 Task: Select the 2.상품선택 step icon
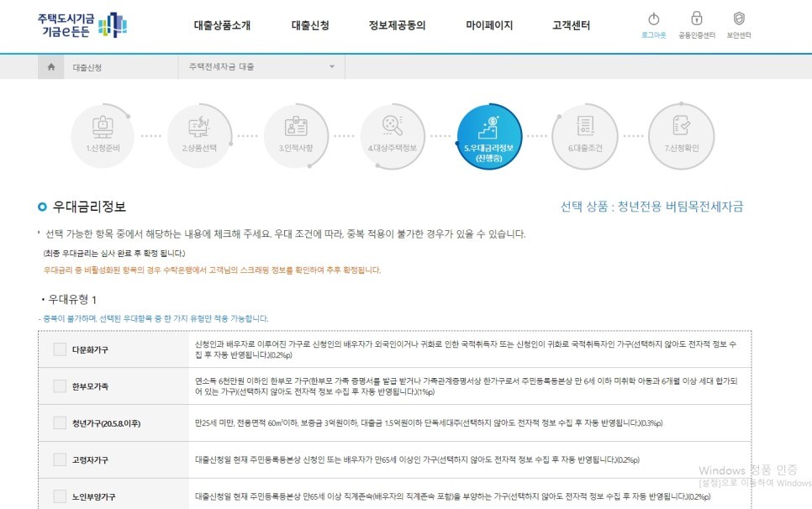click(x=200, y=130)
